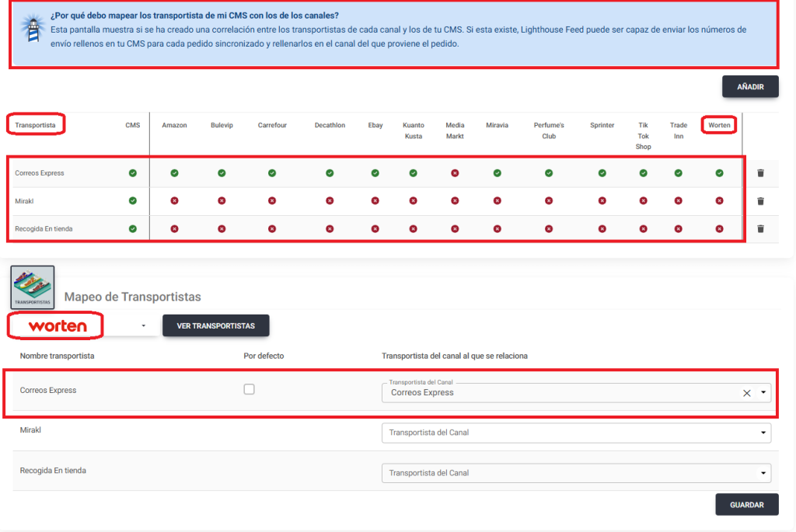Click VER TRANSPORTISTAS button
Image resolution: width=796 pixels, height=532 pixels.
[x=216, y=325]
